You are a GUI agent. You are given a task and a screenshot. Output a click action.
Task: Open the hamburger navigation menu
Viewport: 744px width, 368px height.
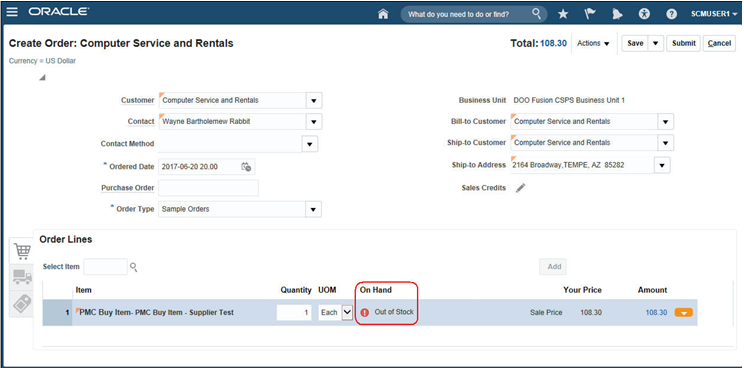point(11,12)
